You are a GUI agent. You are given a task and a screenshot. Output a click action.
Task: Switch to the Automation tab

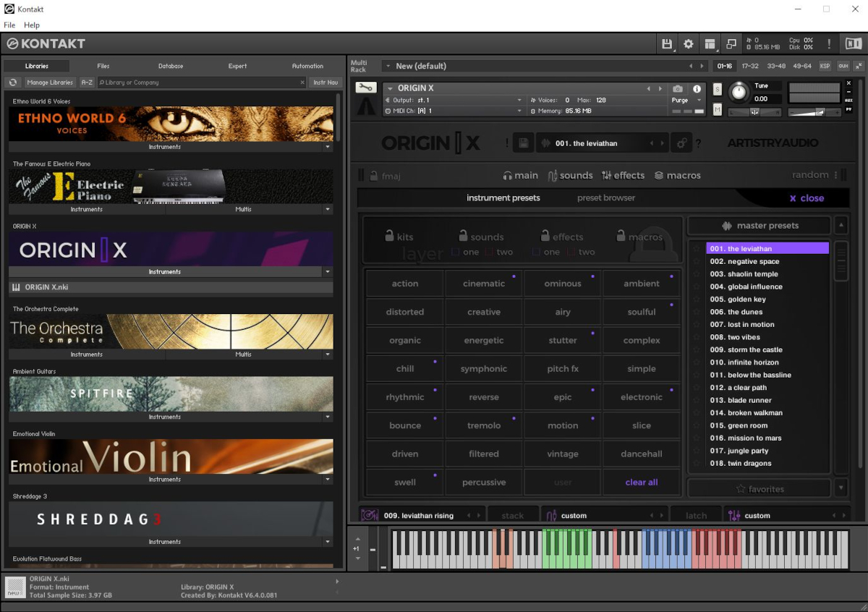point(307,66)
